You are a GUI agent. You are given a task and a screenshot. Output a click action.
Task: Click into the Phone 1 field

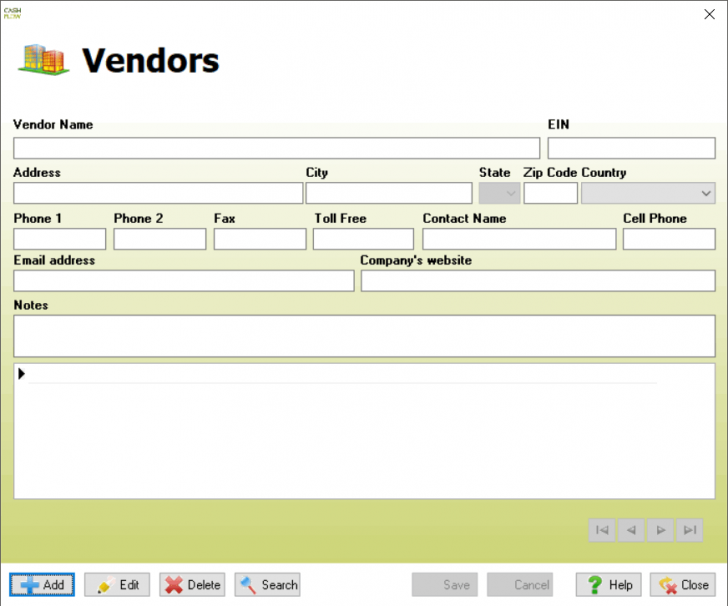point(60,239)
